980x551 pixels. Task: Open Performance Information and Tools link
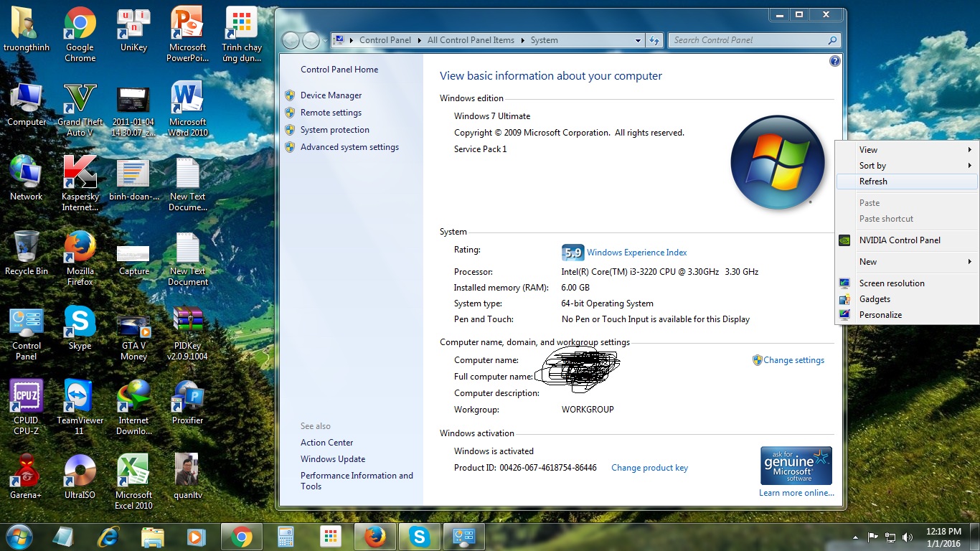(x=357, y=481)
